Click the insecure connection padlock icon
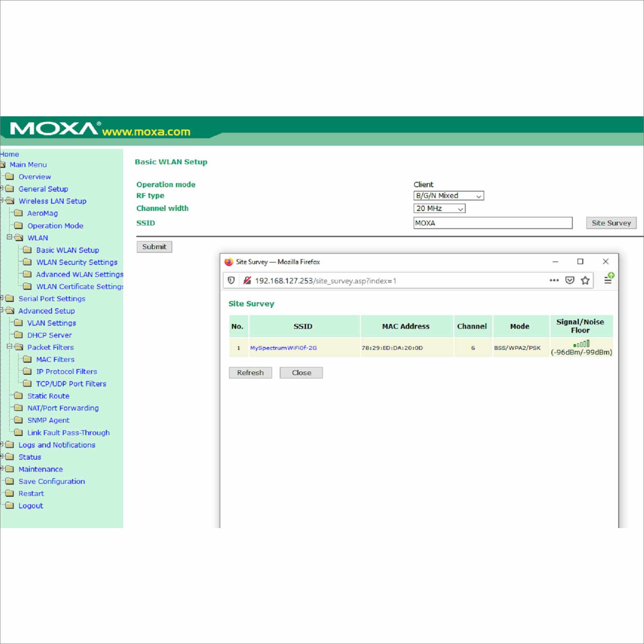The width and height of the screenshot is (644, 644). coord(247,280)
